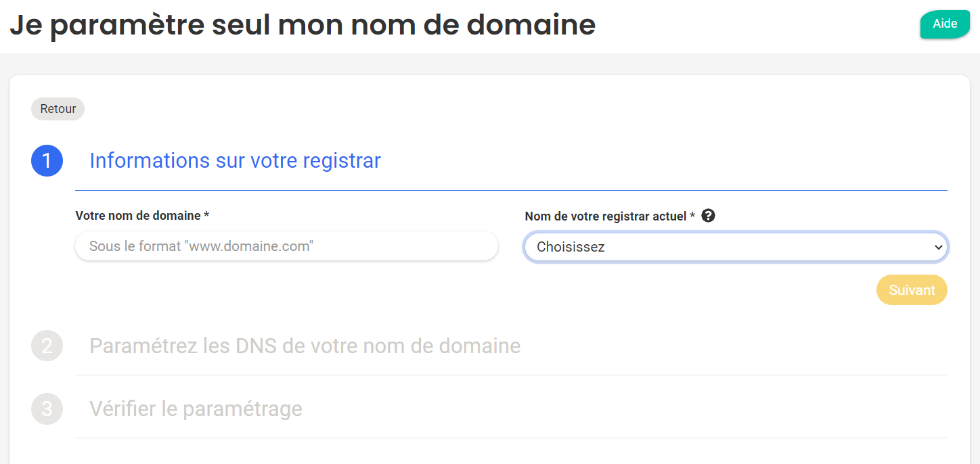The image size is (980, 464).
Task: Click the chevron arrow of registrar select
Action: 938,248
